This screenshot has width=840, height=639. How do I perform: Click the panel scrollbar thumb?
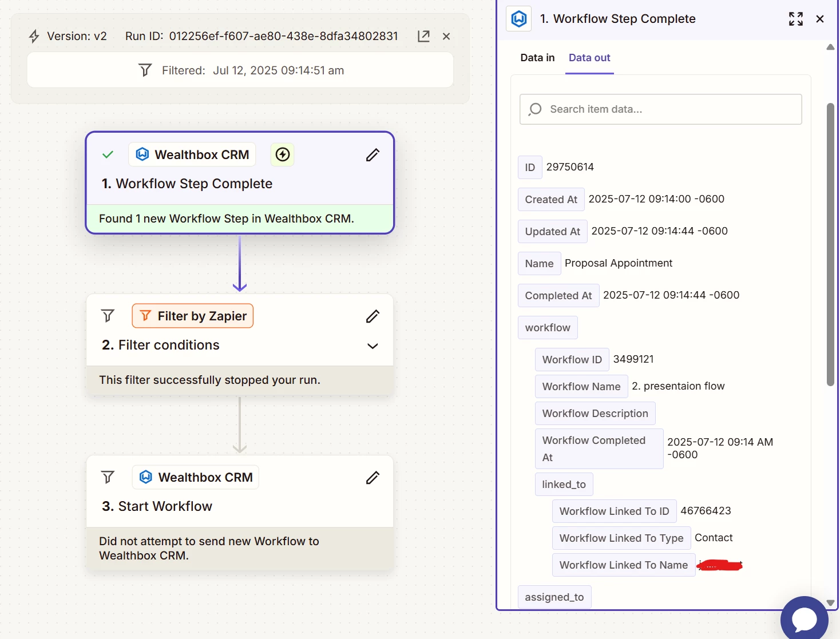pos(830,244)
